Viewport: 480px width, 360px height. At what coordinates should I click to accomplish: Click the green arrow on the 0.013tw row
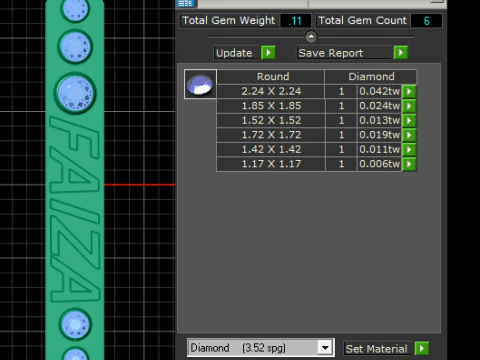[409, 120]
